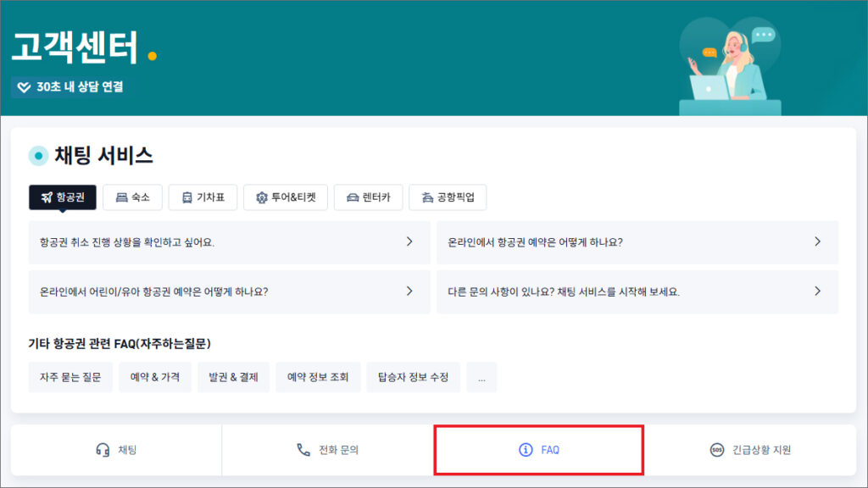Screen dimensions: 868x488
Task: Click the 30초 내 상담 연결 badge
Action: click(x=72, y=87)
